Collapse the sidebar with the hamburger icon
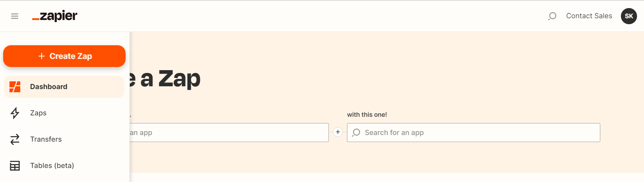Screen dimensions: 644x182 pyautogui.click(x=15, y=16)
